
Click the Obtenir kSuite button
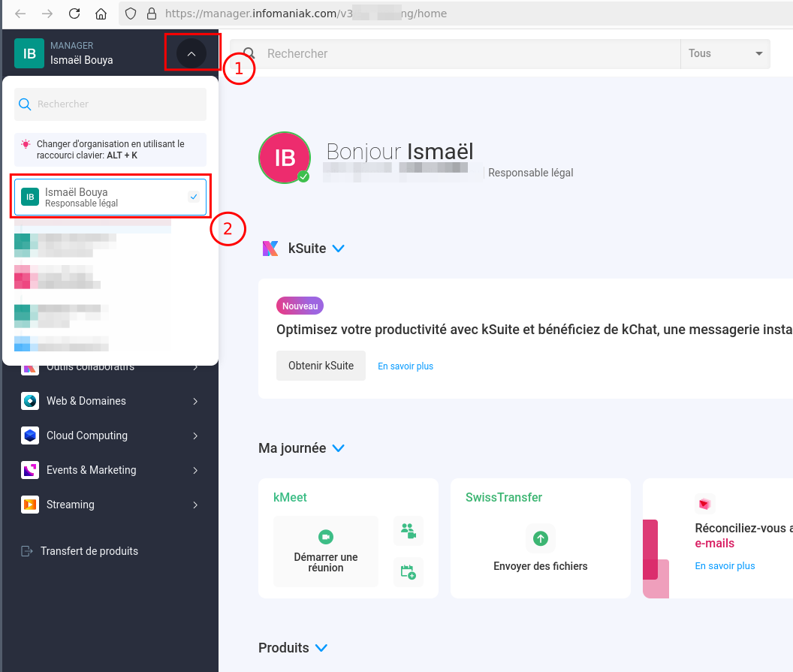[x=321, y=366]
